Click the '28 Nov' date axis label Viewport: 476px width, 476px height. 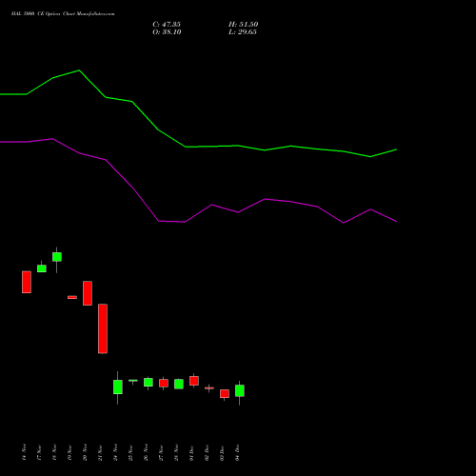click(x=176, y=452)
